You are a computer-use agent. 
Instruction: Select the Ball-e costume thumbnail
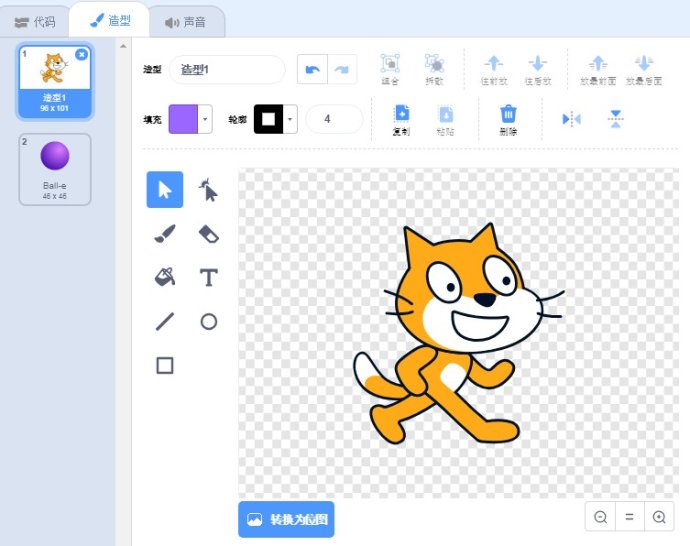pos(55,169)
